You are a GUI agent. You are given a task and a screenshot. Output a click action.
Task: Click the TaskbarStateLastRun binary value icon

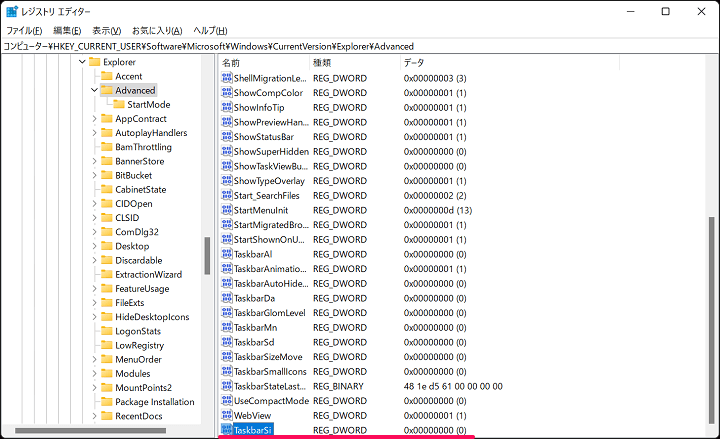pos(226,386)
